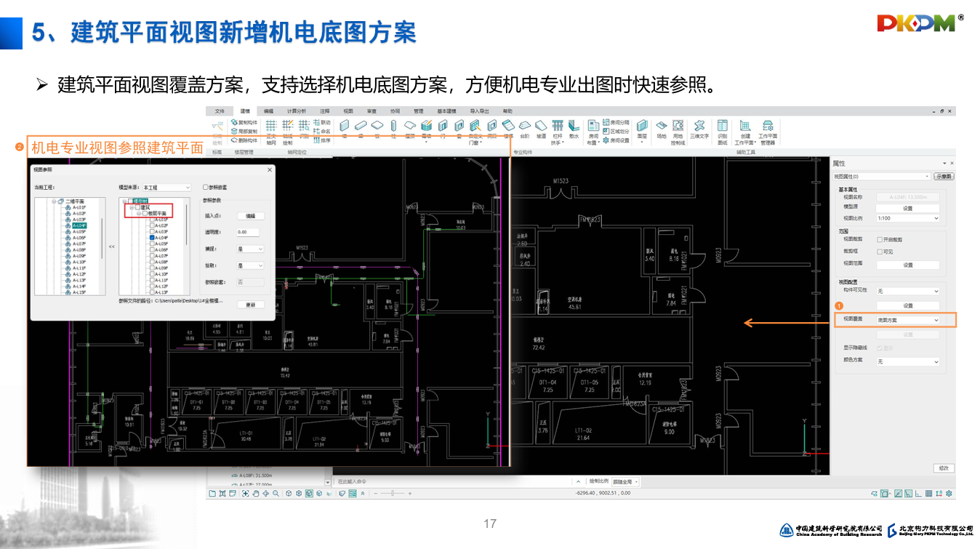Select the 板 slab tool in ribbon
The width and height of the screenshot is (980, 549).
click(x=377, y=129)
